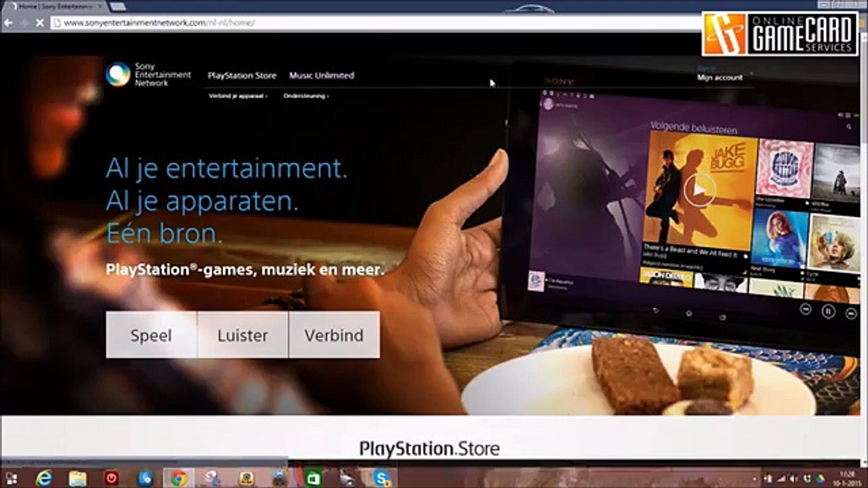
Task: Click the "Eén bron." headline
Action: 164,234
